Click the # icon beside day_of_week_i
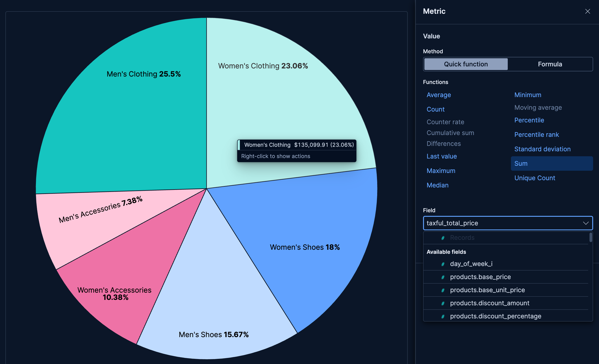 point(443,264)
